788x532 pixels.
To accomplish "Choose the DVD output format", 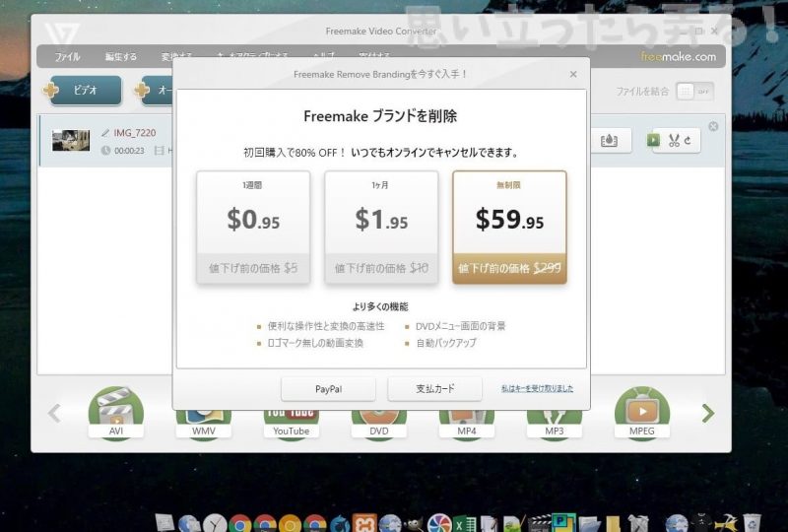I will [379, 426].
